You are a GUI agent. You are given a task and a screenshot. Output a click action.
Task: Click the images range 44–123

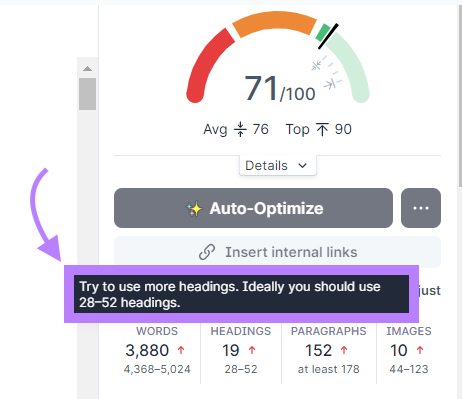pyautogui.click(x=409, y=369)
